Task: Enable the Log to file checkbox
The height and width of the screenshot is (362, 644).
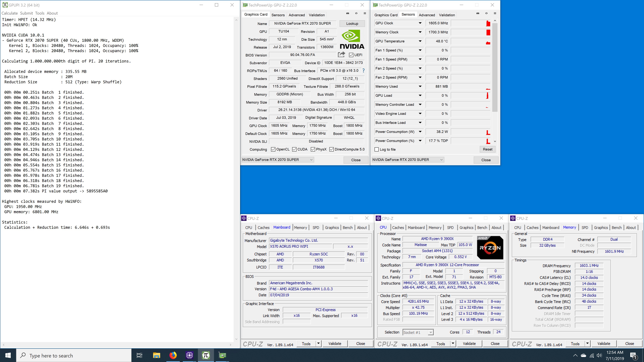Action: (x=377, y=149)
